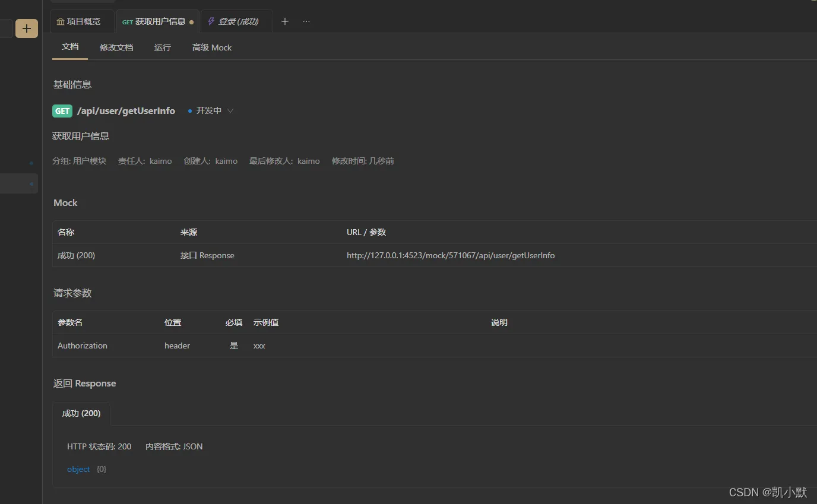The image size is (817, 504).
Task: Click the mock URL http://127.0.0.1:4523 link
Action: (x=451, y=255)
